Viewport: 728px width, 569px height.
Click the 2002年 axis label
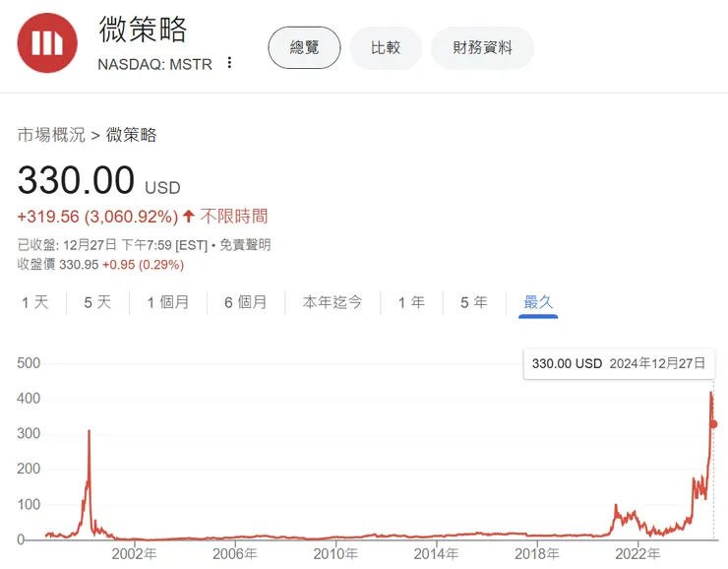coord(134,553)
